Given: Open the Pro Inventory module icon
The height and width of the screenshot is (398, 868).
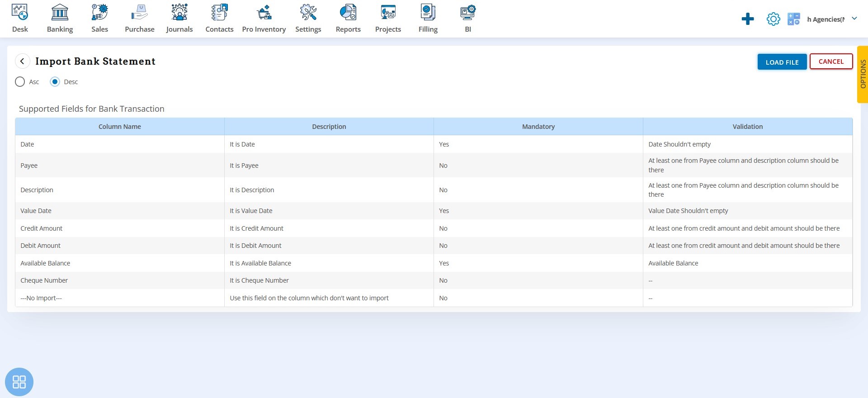Looking at the screenshot, I should 264,12.
